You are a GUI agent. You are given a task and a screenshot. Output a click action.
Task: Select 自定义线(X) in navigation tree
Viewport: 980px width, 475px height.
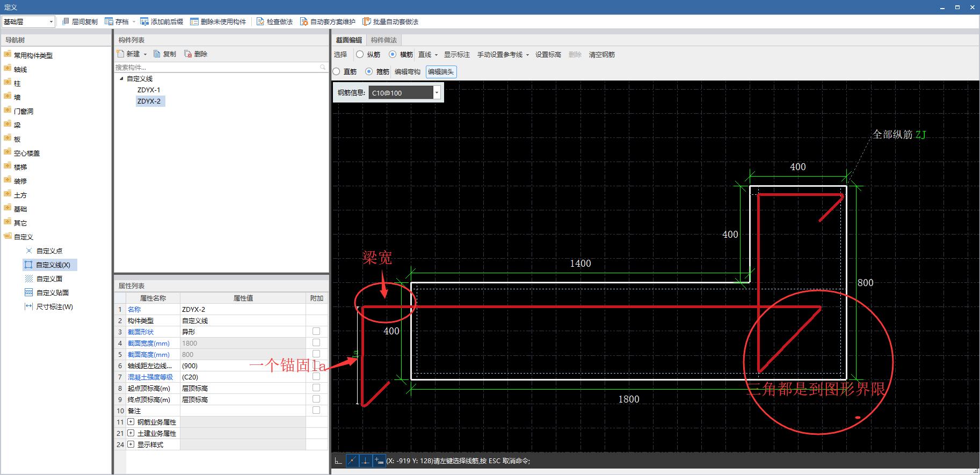(50, 265)
